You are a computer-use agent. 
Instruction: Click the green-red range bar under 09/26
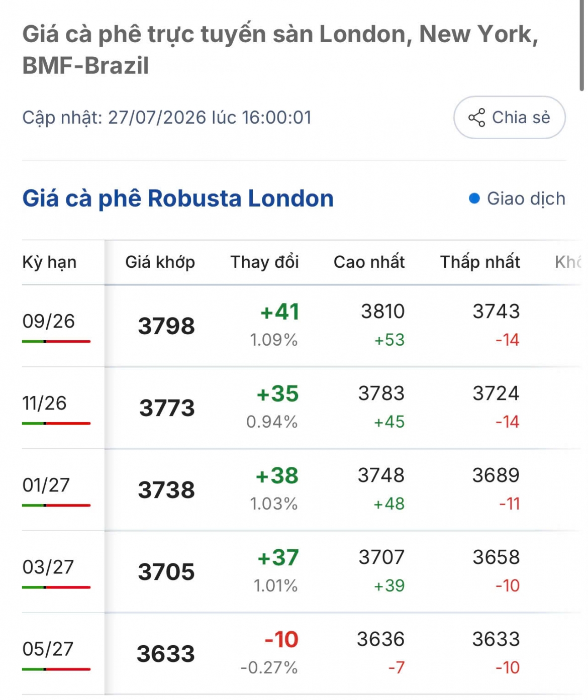(x=56, y=342)
